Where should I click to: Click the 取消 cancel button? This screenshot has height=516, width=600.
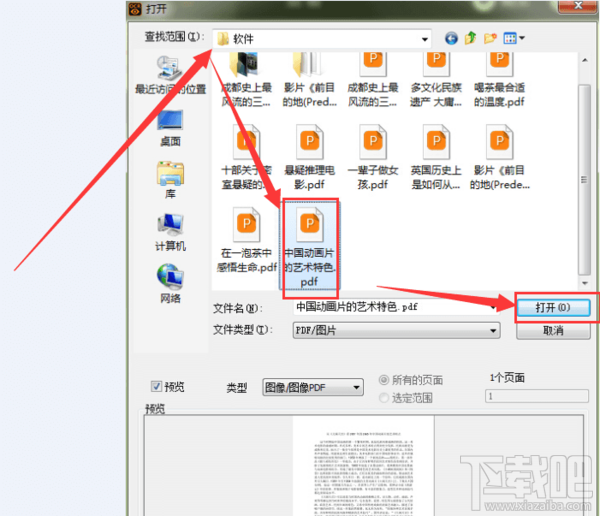pyautogui.click(x=553, y=331)
